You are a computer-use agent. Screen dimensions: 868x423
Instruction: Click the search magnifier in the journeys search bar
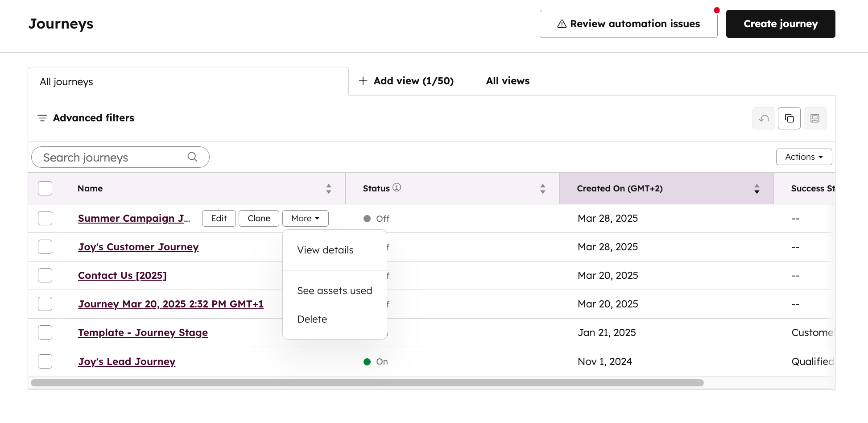click(x=192, y=157)
